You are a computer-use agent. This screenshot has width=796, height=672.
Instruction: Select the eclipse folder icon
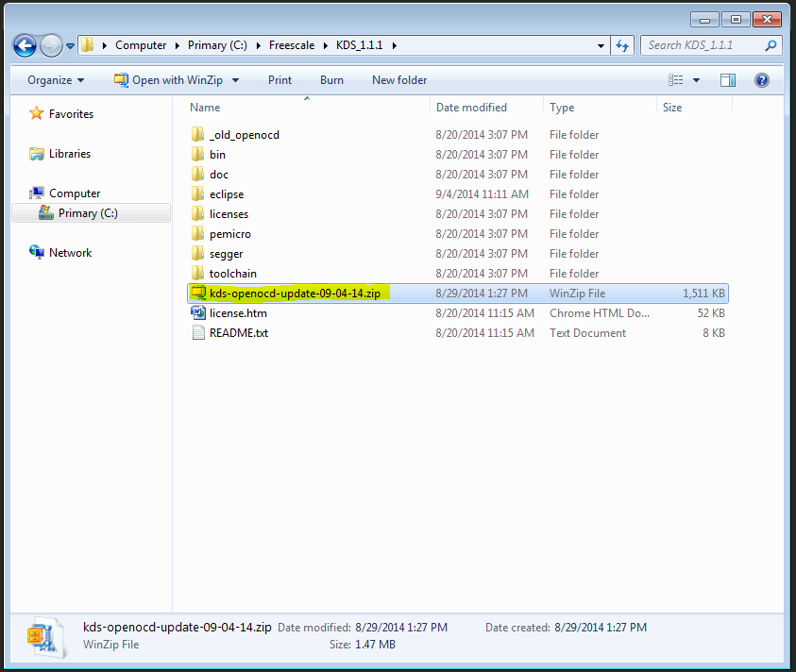pos(198,193)
